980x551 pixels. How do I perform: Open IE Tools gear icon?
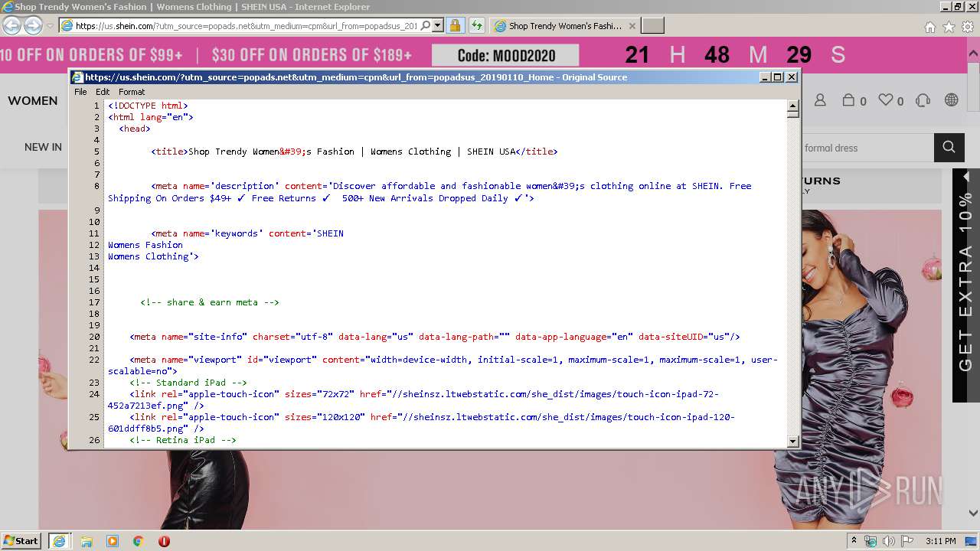[968, 27]
